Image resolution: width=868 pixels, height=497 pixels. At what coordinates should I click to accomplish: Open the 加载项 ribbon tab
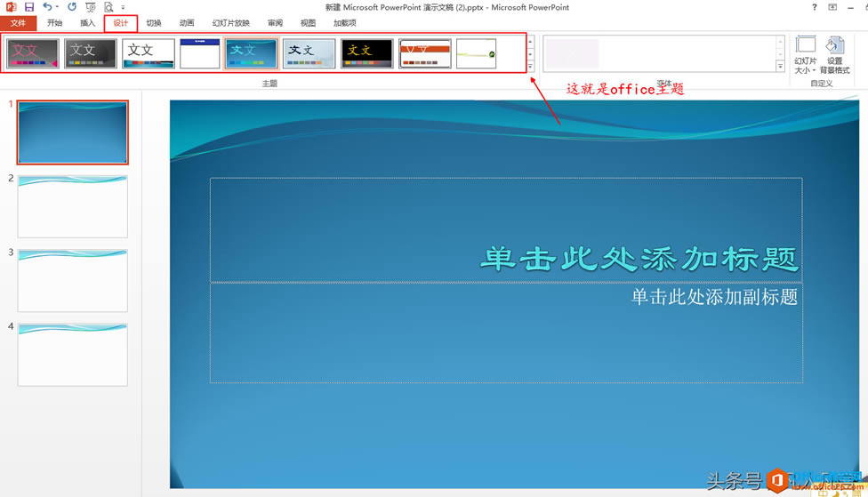[344, 23]
